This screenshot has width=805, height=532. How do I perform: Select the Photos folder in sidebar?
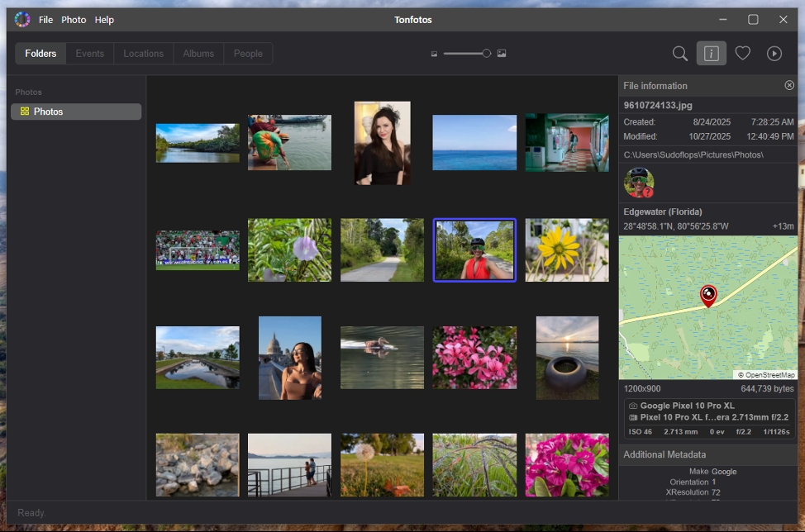coord(76,112)
